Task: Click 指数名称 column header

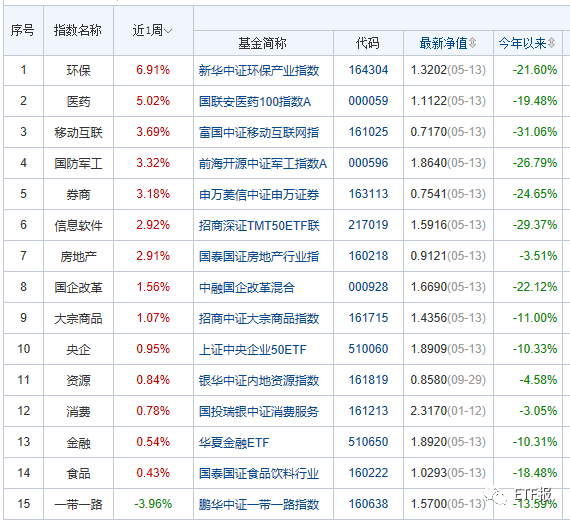Action: click(x=77, y=30)
